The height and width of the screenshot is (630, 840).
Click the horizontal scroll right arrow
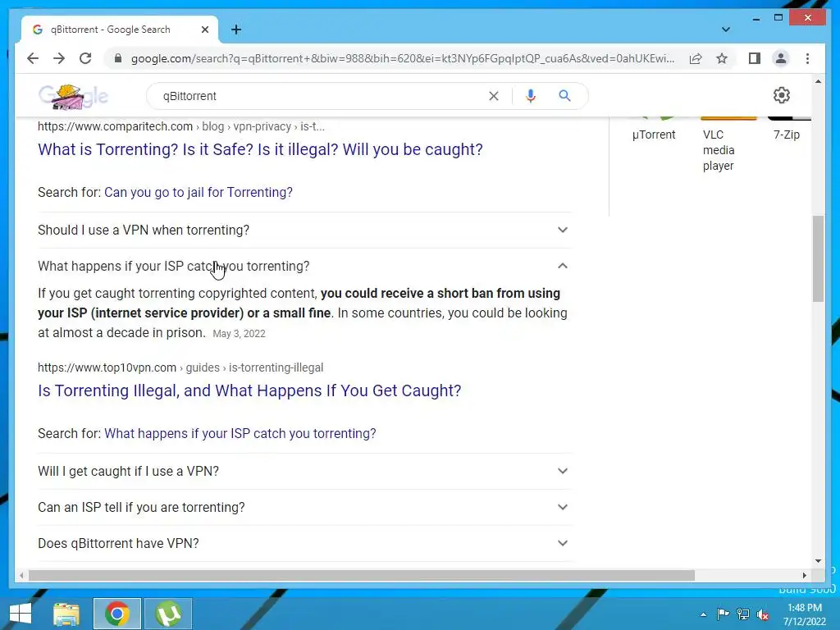click(x=804, y=575)
